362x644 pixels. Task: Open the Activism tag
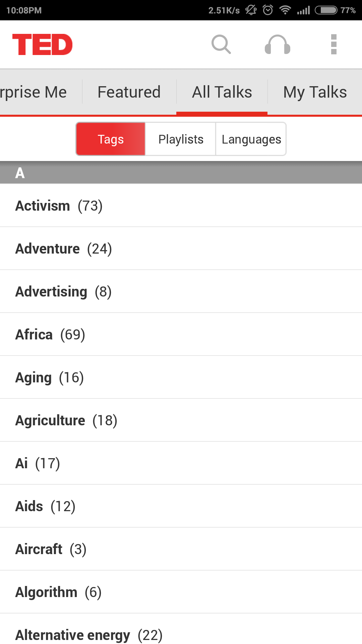coord(181,206)
